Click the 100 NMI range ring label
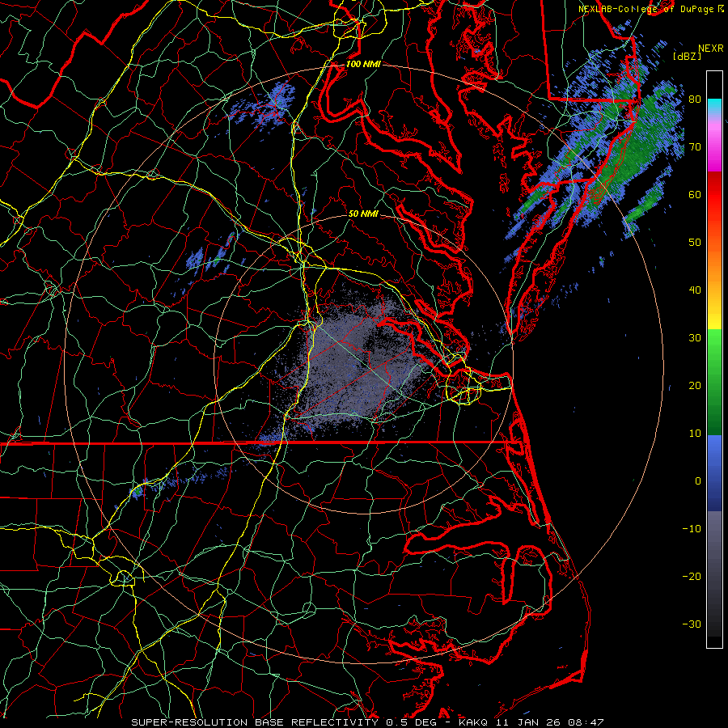 point(363,64)
